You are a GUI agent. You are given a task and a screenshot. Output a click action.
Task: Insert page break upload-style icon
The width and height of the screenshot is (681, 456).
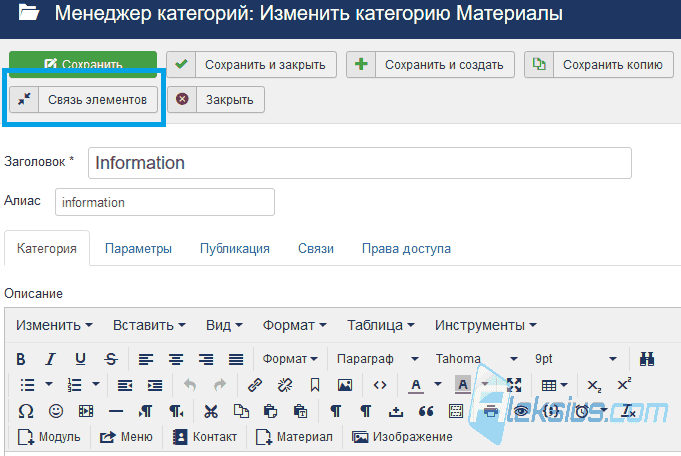[396, 411]
